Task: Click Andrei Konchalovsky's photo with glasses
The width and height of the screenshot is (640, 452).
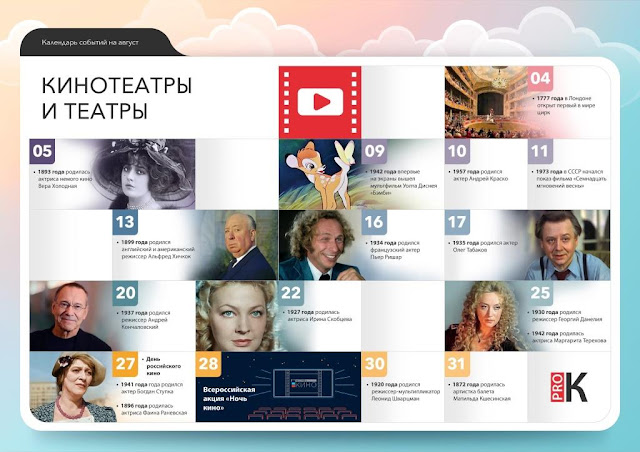Action: pos(71,316)
